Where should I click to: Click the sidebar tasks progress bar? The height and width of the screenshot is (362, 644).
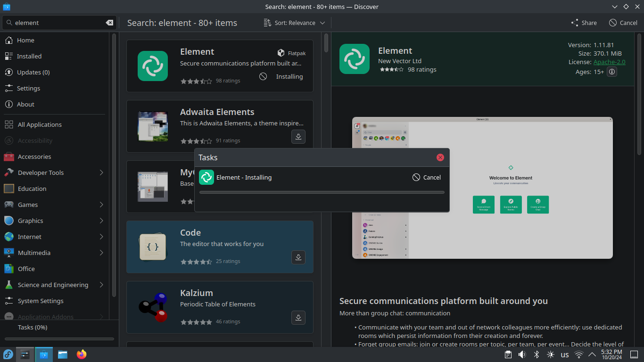[x=59, y=338]
